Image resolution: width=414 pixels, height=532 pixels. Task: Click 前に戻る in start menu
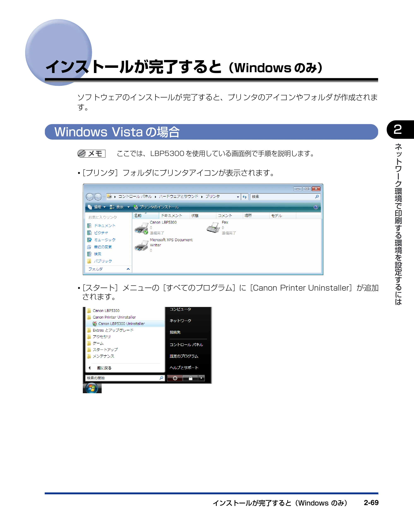100,368
